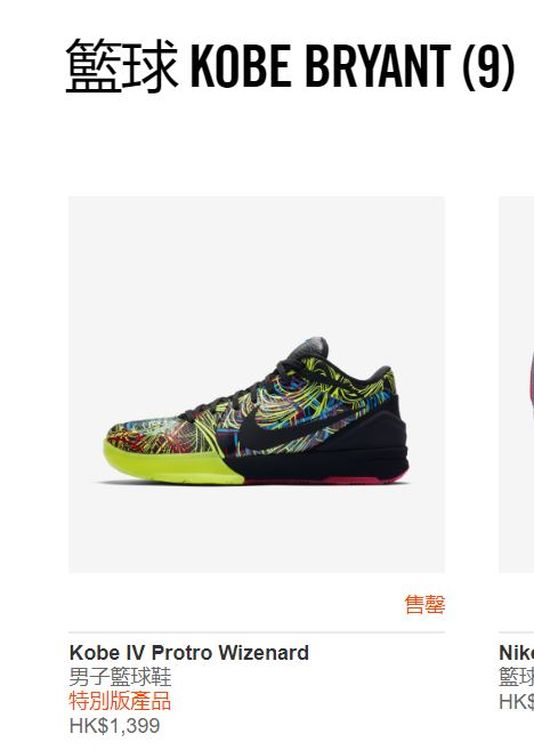Select the 男子籃球鞋 subtitle text
This screenshot has height=750, width=534.
pos(120,677)
